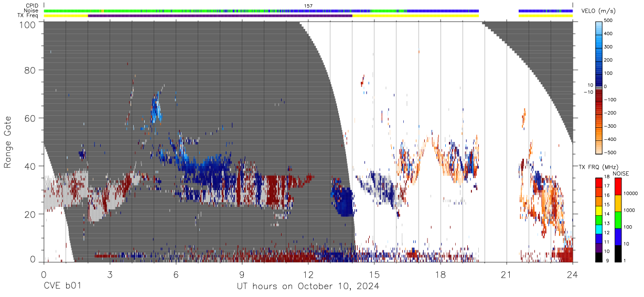
Task: Click range gate tick 40
Action: tap(31, 166)
